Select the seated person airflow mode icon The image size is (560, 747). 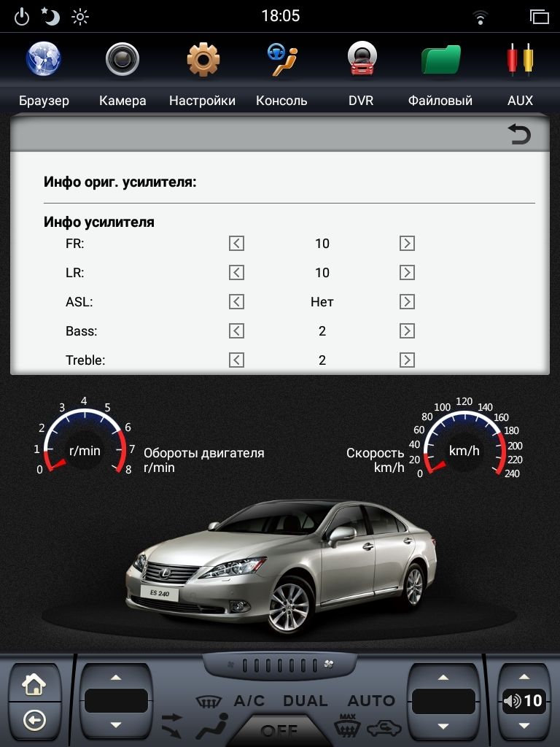213,726
